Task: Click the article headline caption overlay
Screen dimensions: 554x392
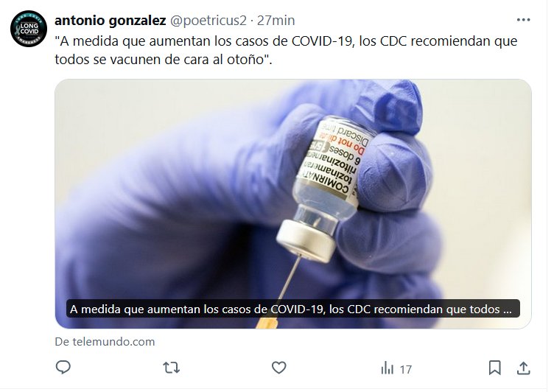Action: coord(293,309)
